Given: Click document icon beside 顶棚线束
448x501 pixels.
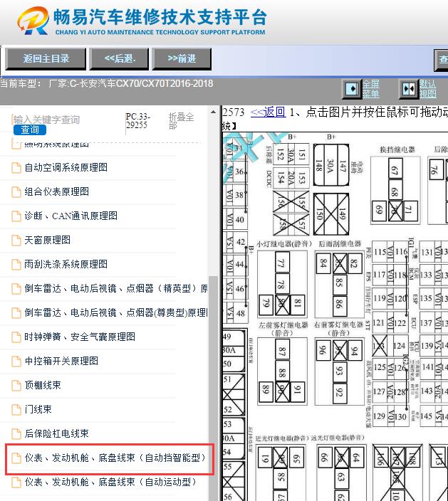Looking at the screenshot, I should pyautogui.click(x=16, y=386).
